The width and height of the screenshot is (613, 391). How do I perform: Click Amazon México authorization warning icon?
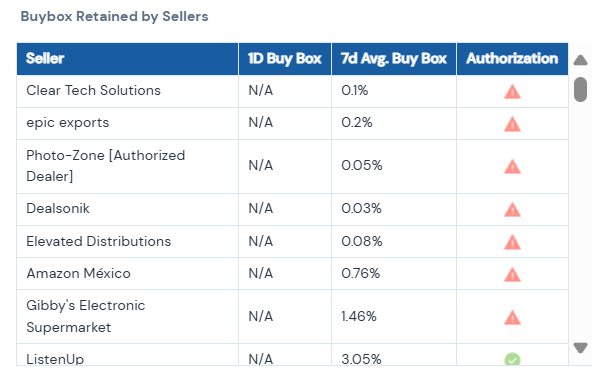pyautogui.click(x=512, y=275)
